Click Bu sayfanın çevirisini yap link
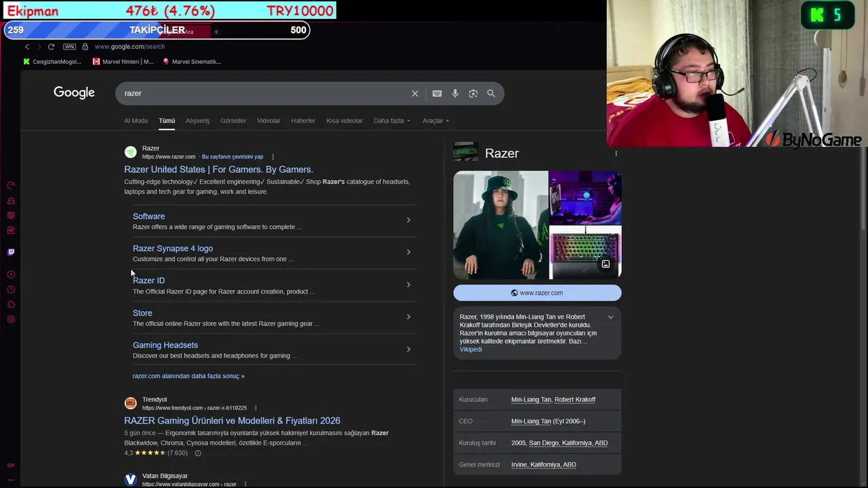The image size is (868, 488). pyautogui.click(x=233, y=157)
